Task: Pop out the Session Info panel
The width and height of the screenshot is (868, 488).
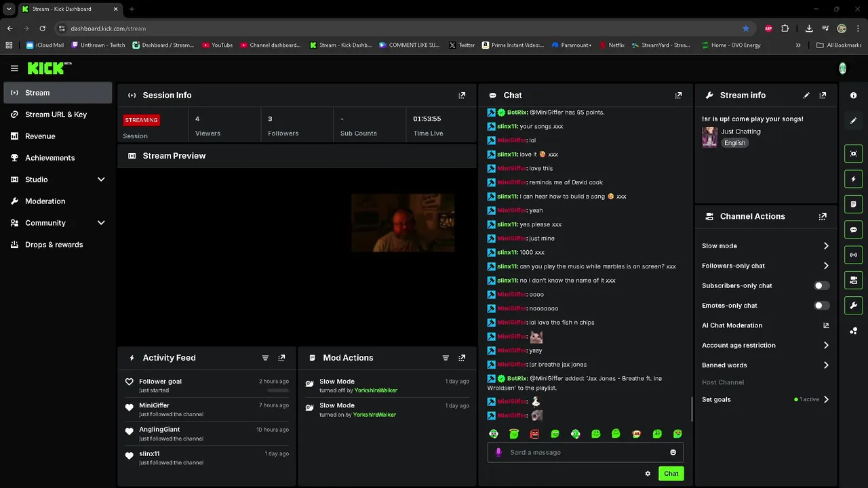Action: click(462, 96)
